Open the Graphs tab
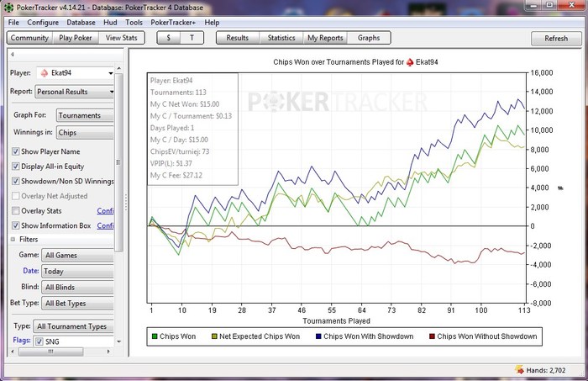 pos(369,38)
